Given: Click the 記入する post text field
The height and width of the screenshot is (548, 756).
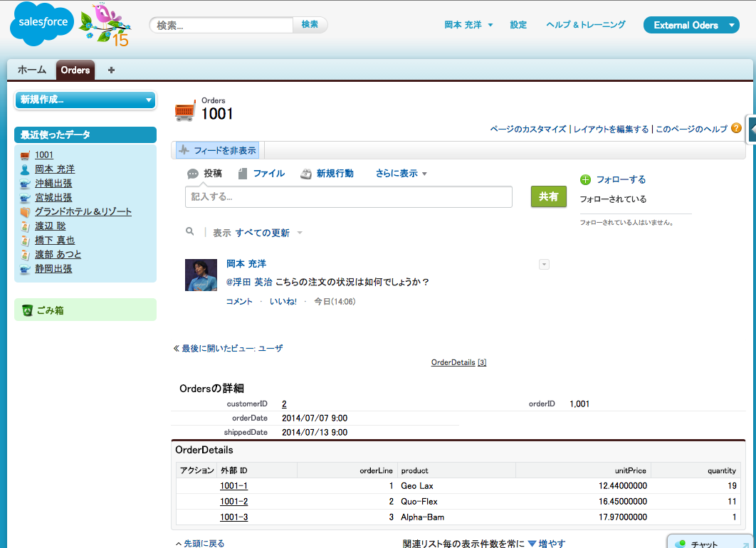Looking at the screenshot, I should coord(349,196).
